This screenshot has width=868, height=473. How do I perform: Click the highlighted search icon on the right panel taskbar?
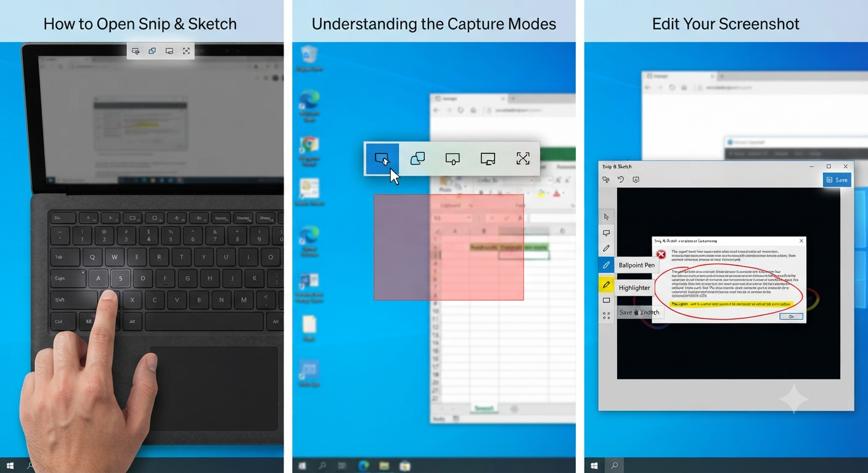(x=614, y=466)
